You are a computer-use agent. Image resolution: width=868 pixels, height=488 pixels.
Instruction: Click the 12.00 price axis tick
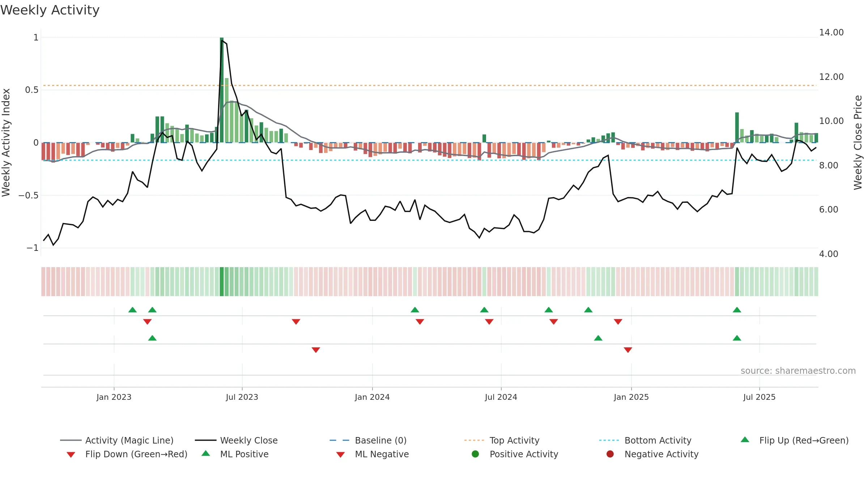tap(831, 77)
